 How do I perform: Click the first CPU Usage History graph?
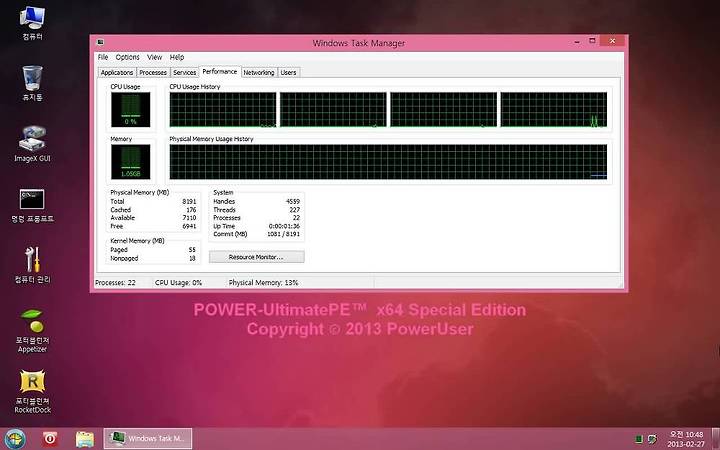[x=223, y=109]
